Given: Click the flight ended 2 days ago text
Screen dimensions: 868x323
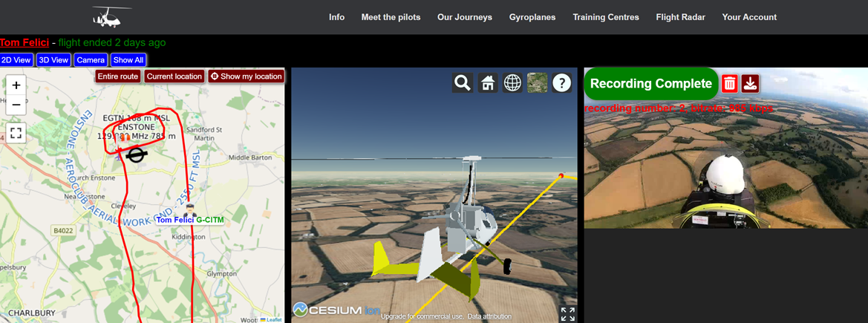Looking at the screenshot, I should click(x=112, y=42).
